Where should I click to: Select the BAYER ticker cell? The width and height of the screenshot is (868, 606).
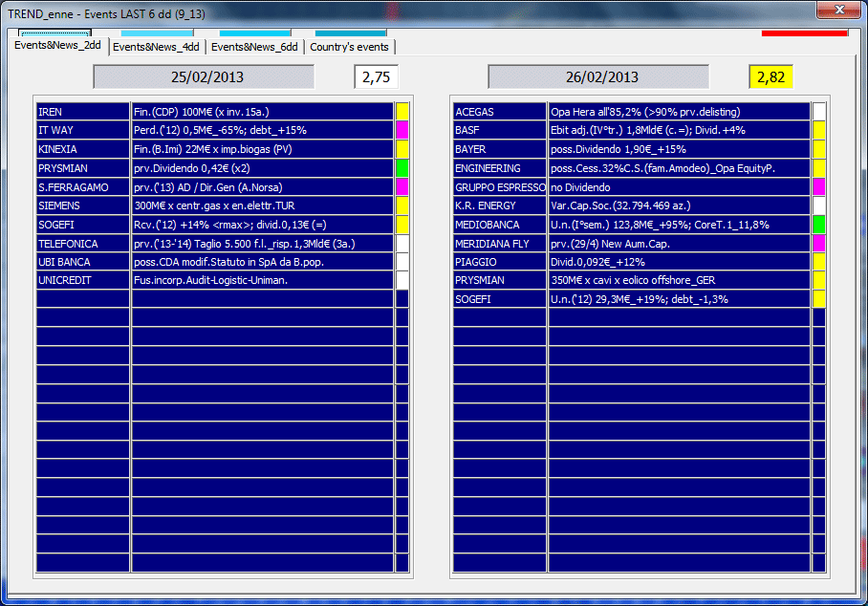(x=500, y=149)
